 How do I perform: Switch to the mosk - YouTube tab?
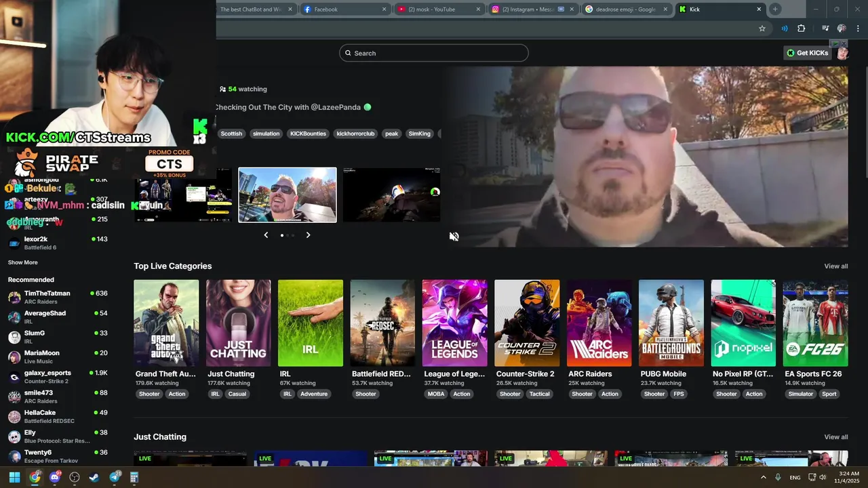pyautogui.click(x=439, y=9)
